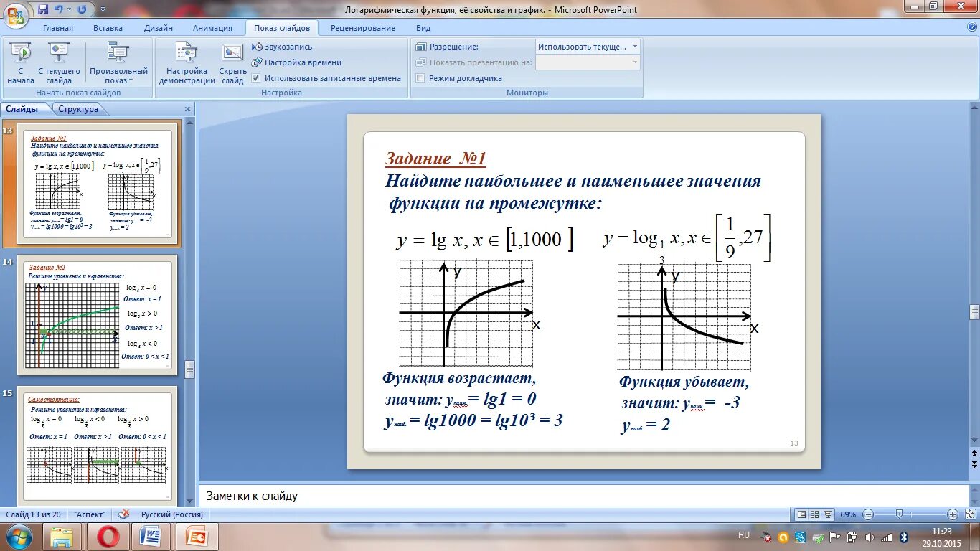980x551 pixels.
Task: Click in Заметки к слайду notes field
Action: 583,496
